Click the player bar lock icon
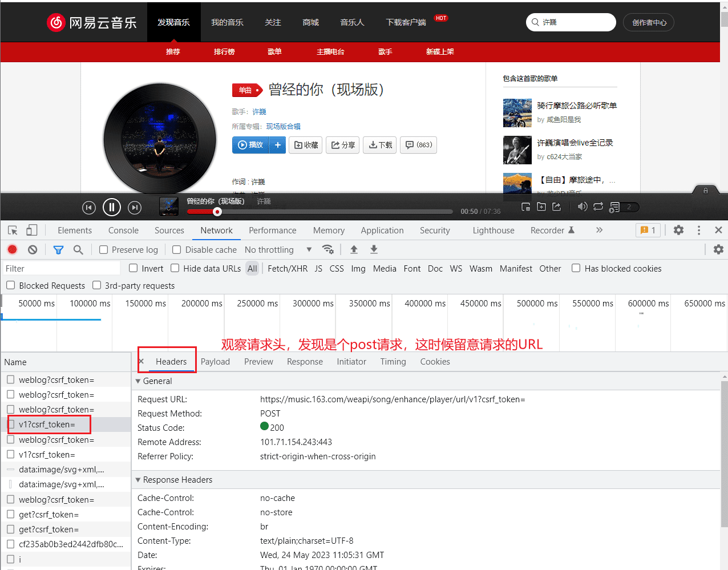The height and width of the screenshot is (570, 728). click(706, 191)
